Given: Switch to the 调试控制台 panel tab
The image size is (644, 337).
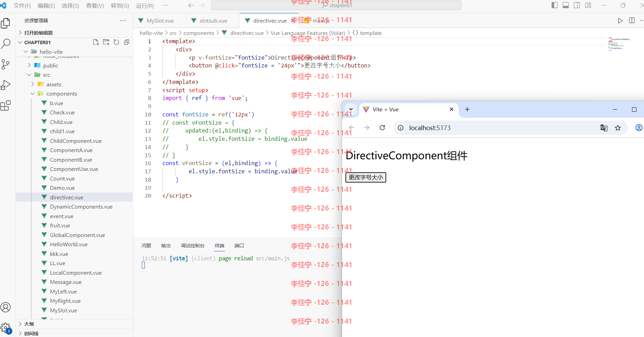Looking at the screenshot, I should coord(193,246).
